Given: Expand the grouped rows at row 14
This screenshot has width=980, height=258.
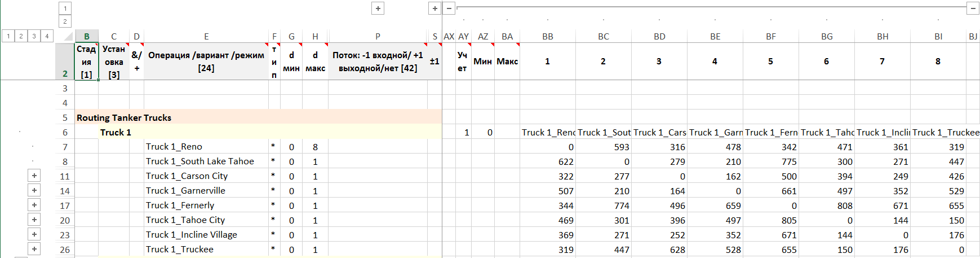Looking at the screenshot, I should pos(34,191).
